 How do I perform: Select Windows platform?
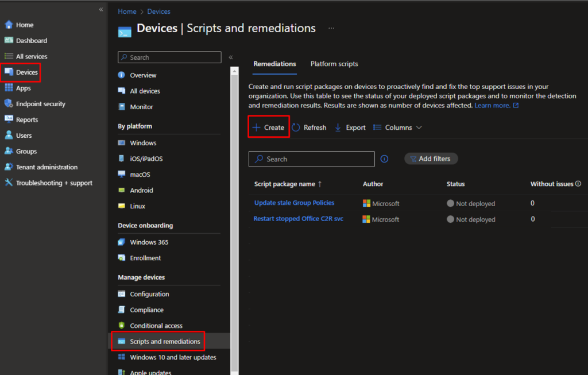click(x=143, y=143)
